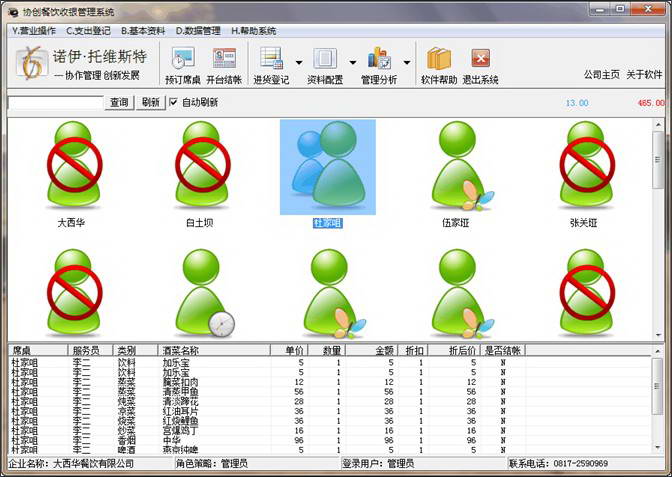Select the 红油耳片 dish row

tap(330, 411)
